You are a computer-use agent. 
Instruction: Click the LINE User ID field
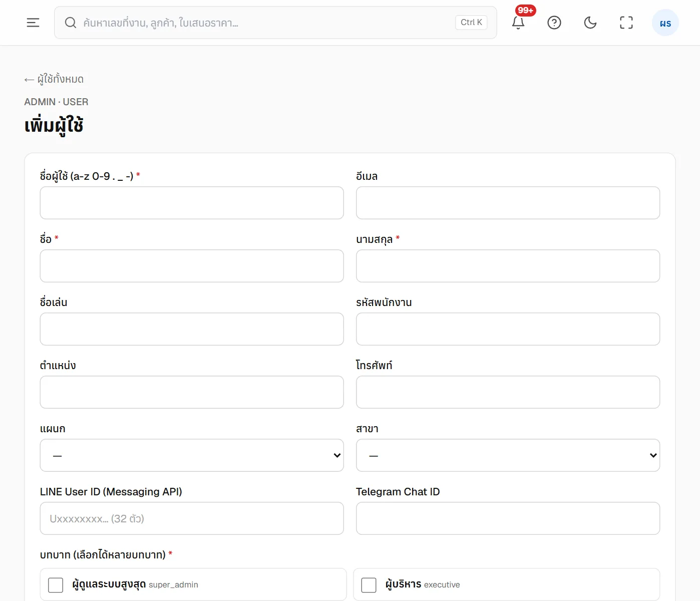pyautogui.click(x=192, y=518)
